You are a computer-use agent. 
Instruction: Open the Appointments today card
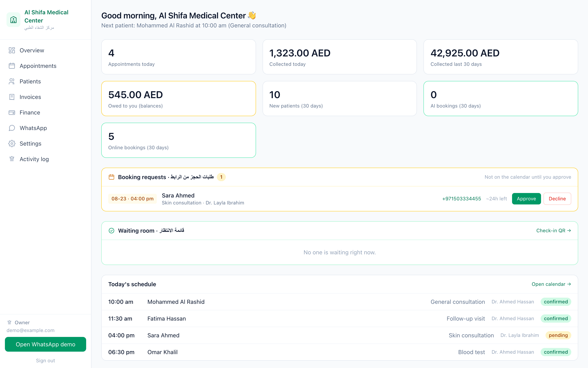pos(179,57)
